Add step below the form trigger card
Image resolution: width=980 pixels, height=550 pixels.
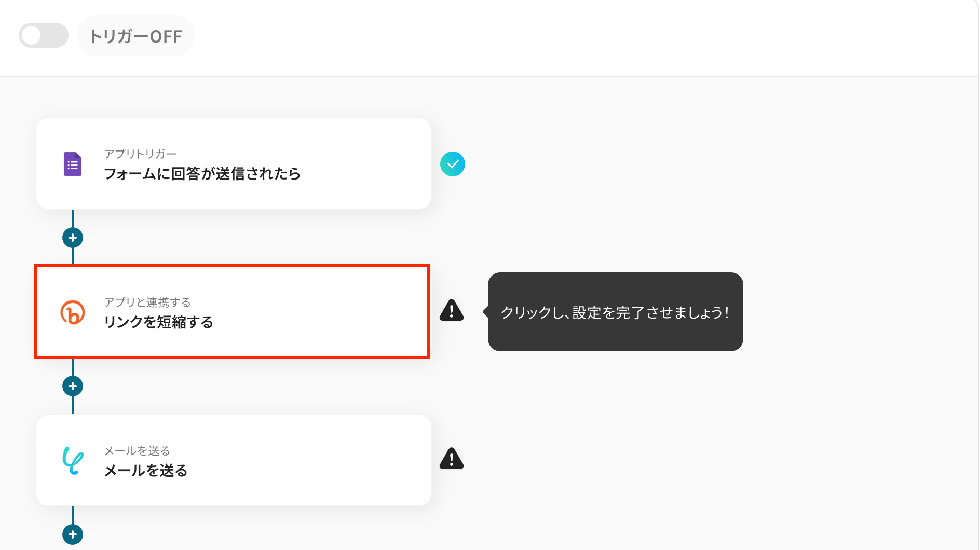click(x=73, y=238)
